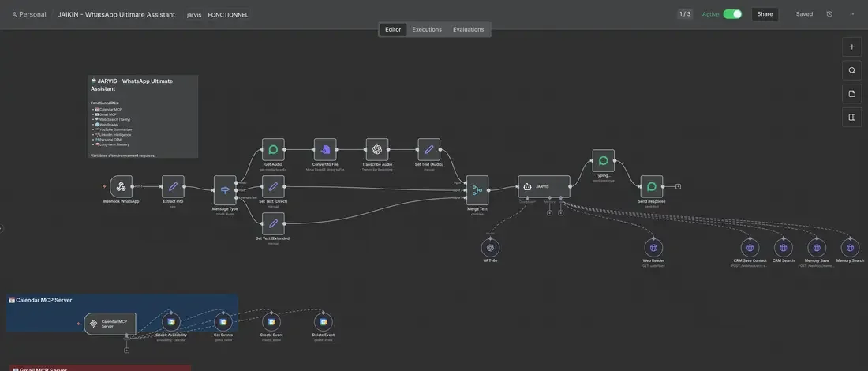868x371 pixels.
Task: Open the Set Text (Extended) node
Action: coord(273,223)
